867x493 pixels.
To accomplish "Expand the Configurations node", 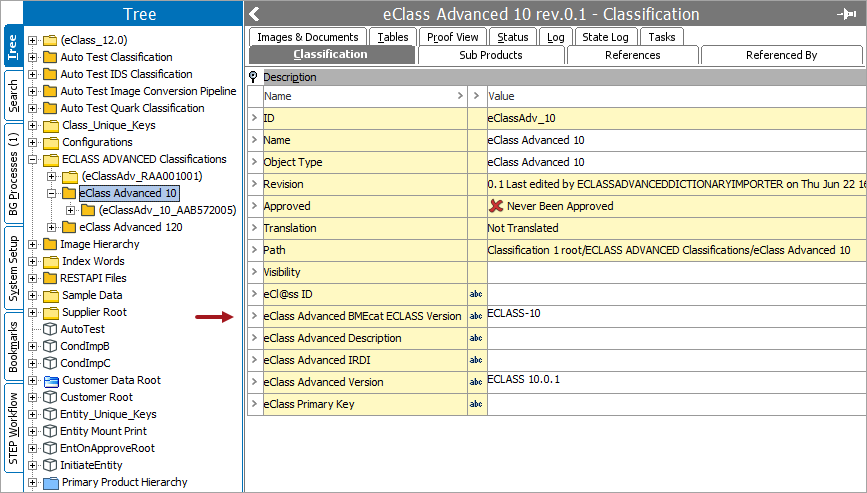I will [33, 143].
